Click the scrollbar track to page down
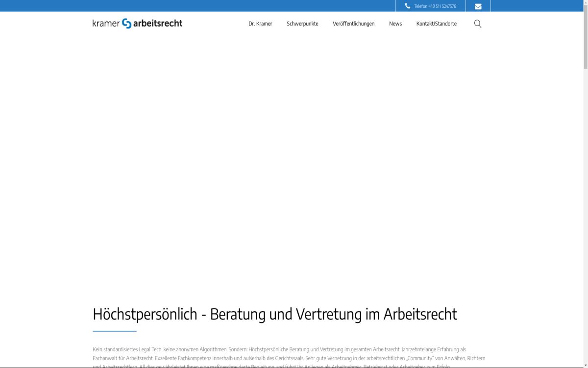The image size is (588, 368). [586, 196]
